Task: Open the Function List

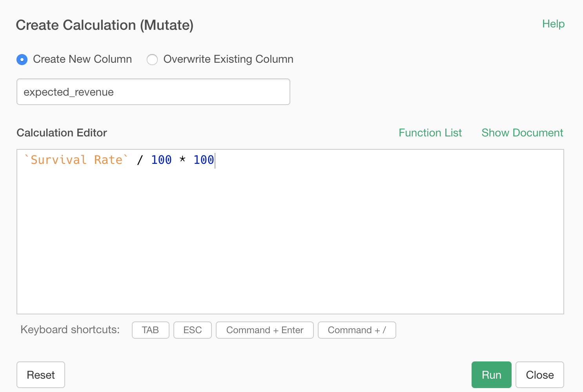Action: coord(430,133)
